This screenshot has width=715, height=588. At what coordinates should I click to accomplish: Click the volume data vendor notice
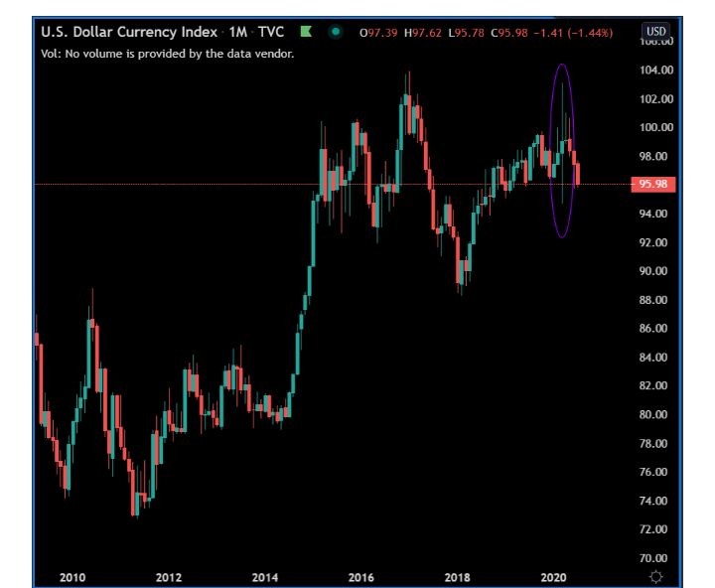pos(168,54)
